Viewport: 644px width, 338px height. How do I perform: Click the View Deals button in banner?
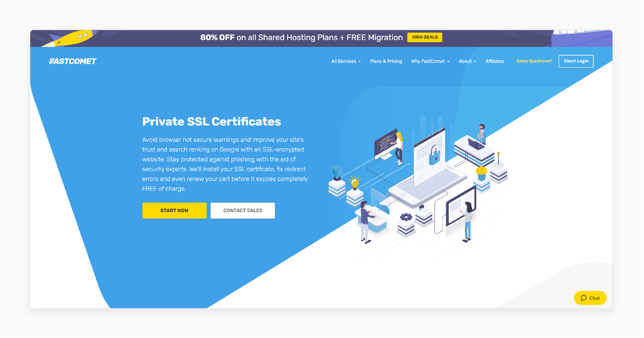point(425,37)
